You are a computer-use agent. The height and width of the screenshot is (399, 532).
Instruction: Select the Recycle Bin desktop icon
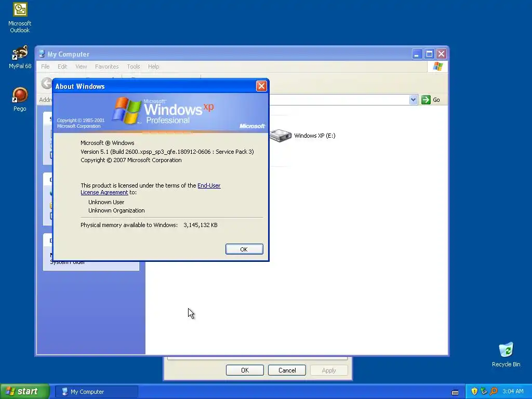[506, 355]
